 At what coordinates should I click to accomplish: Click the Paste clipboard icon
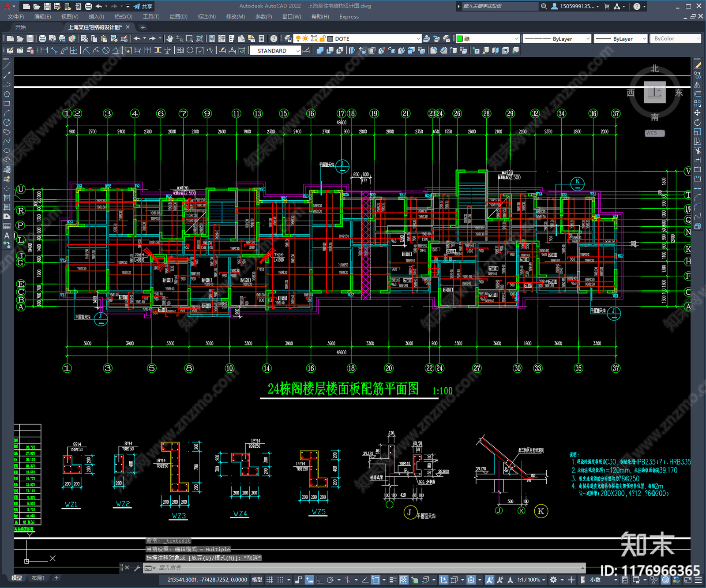tap(104, 39)
